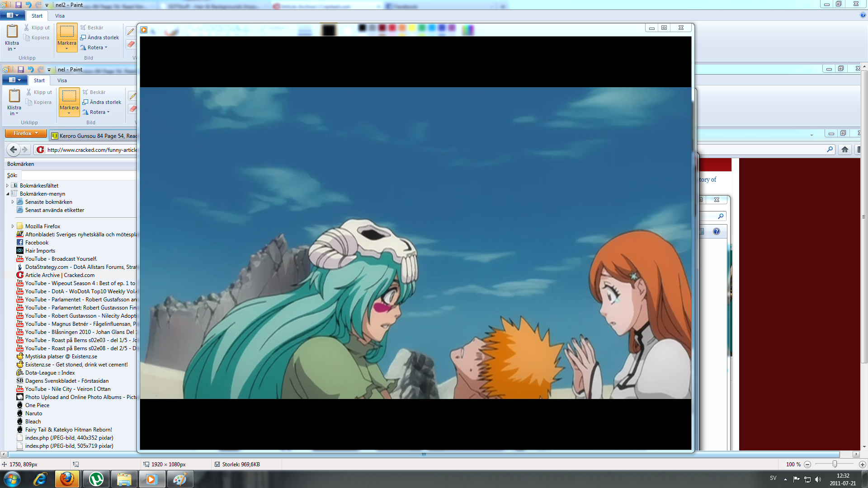The image size is (868, 488).
Task: Expand the Mozilla Firefox bookmarks folder
Action: pyautogui.click(x=13, y=226)
